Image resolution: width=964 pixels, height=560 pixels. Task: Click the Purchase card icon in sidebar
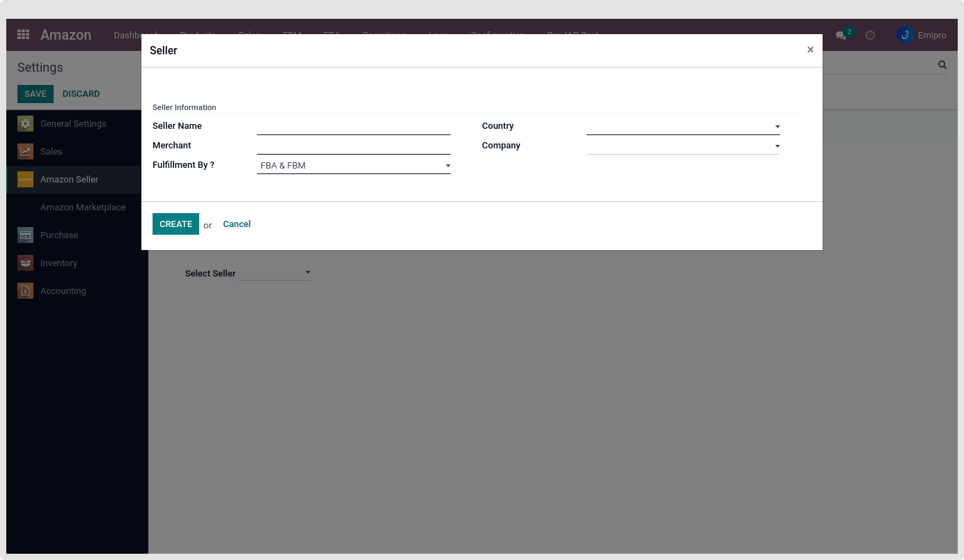pos(26,235)
